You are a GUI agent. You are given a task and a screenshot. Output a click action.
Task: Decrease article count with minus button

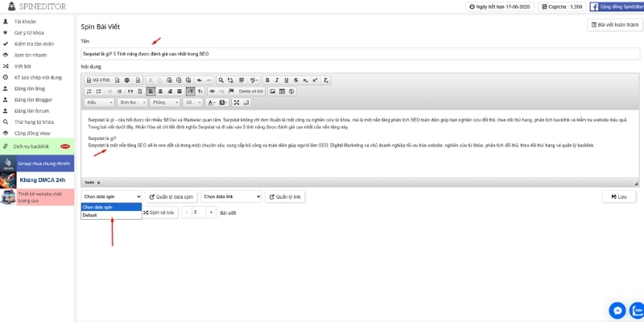(x=187, y=213)
